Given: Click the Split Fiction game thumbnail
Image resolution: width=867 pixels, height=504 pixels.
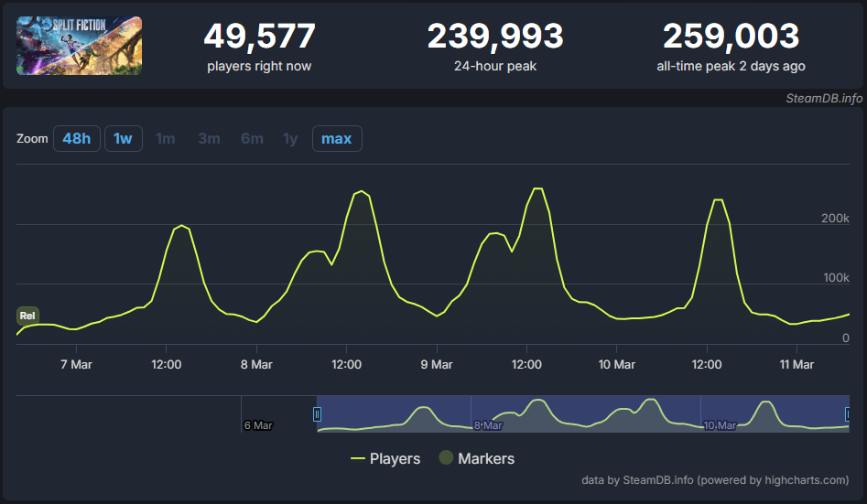Looking at the screenshot, I should click(79, 46).
